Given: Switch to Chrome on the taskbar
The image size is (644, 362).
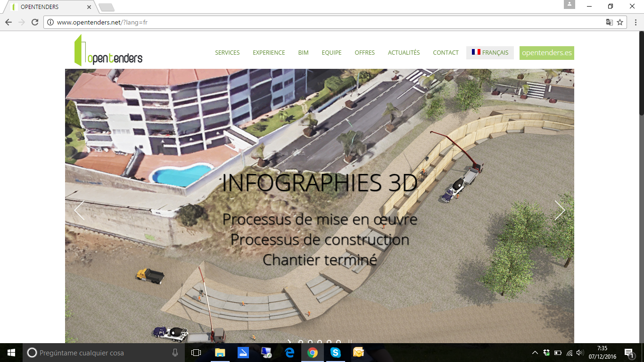Looking at the screenshot, I should (x=312, y=353).
